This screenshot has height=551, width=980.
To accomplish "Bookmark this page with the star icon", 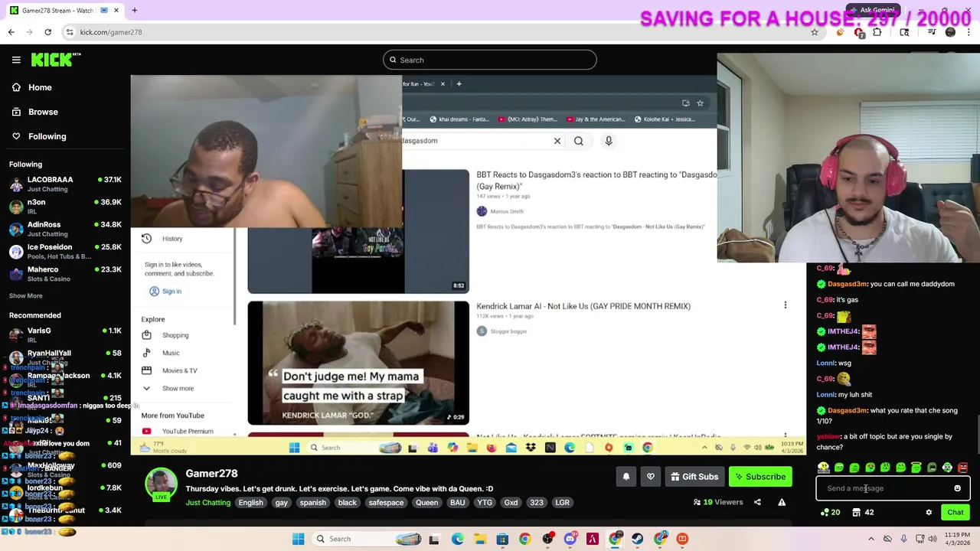I will pos(815,32).
